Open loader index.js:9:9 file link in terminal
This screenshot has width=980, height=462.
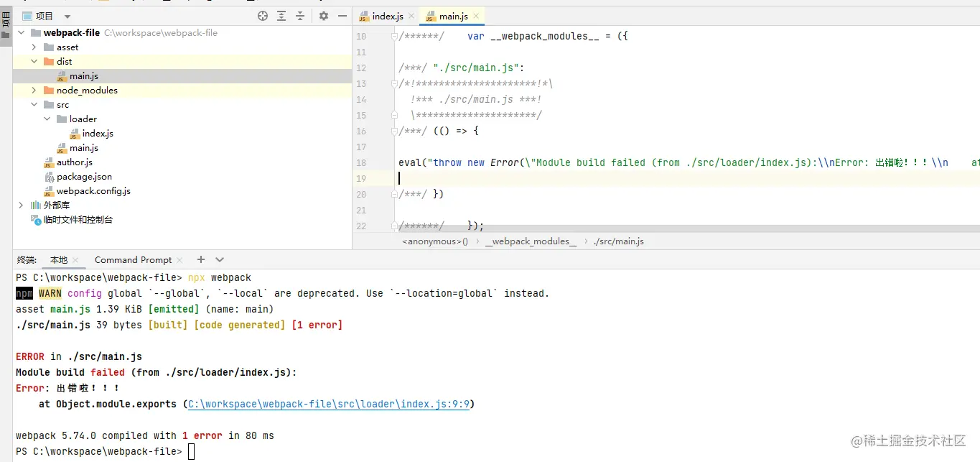click(329, 404)
